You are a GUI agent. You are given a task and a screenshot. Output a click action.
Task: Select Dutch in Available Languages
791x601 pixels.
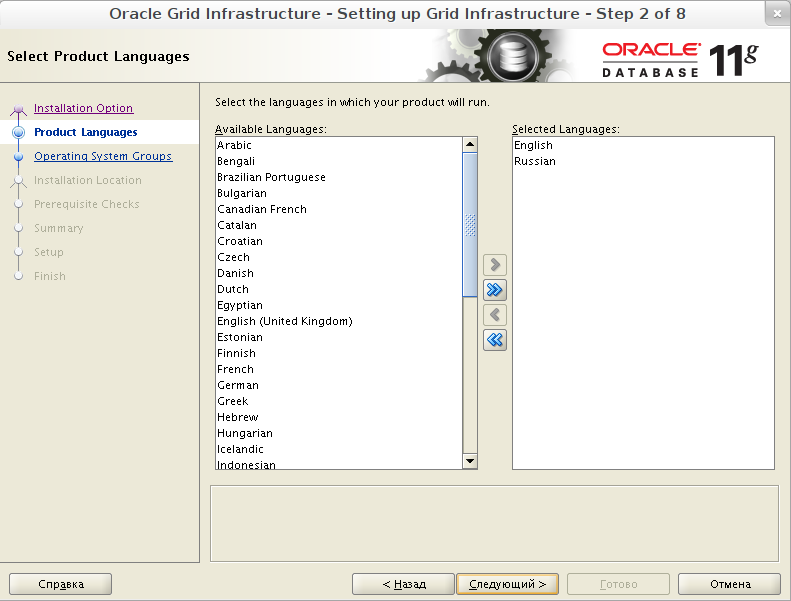point(338,290)
